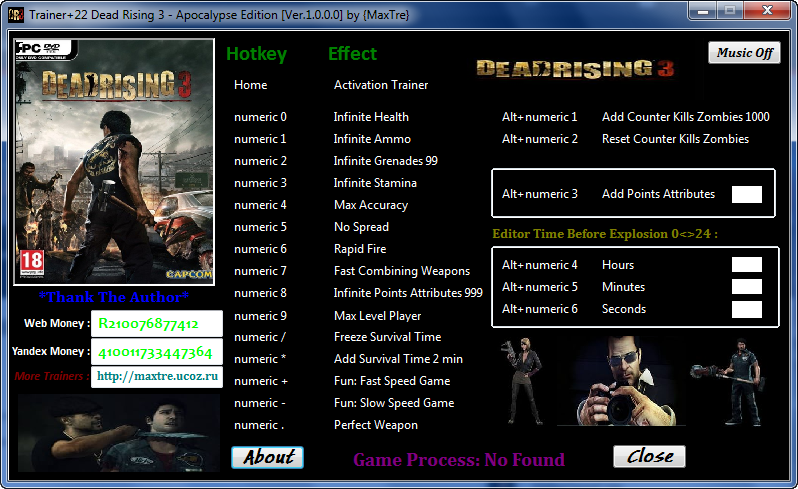Select the Yandex Money number field
798x489 pixels.
[x=157, y=352]
